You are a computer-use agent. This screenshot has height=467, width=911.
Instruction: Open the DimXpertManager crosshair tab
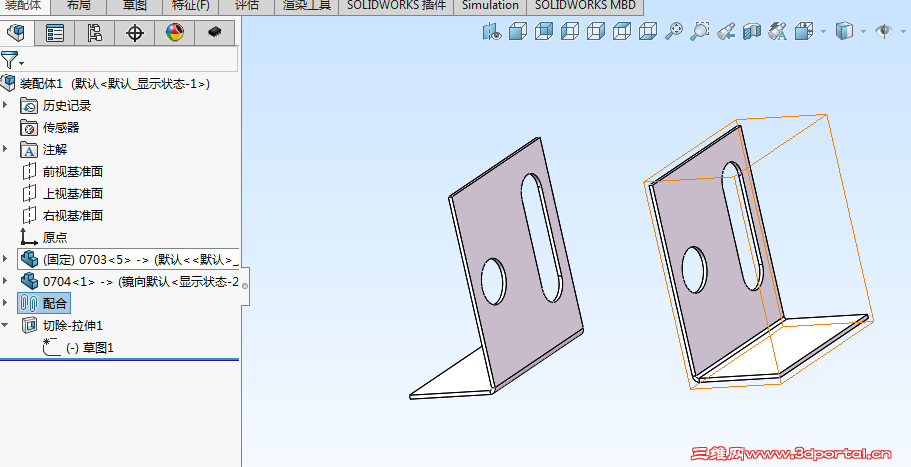pyautogui.click(x=135, y=33)
